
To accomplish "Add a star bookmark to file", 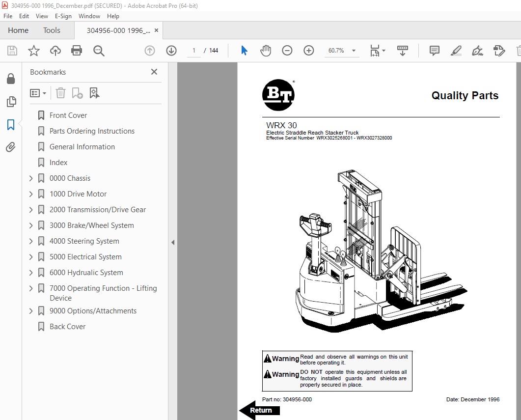I will [x=33, y=51].
